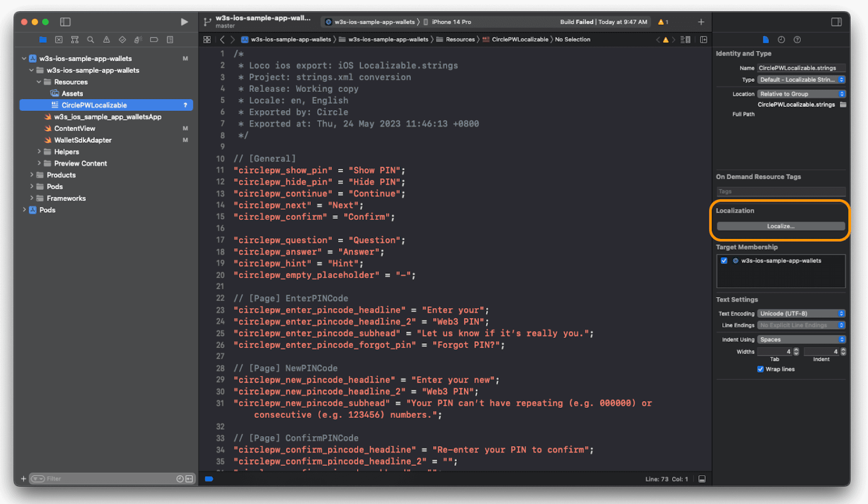Screen dimensions: 868x504
Task: Open the Find navigator magnifier icon
Action: (x=90, y=40)
